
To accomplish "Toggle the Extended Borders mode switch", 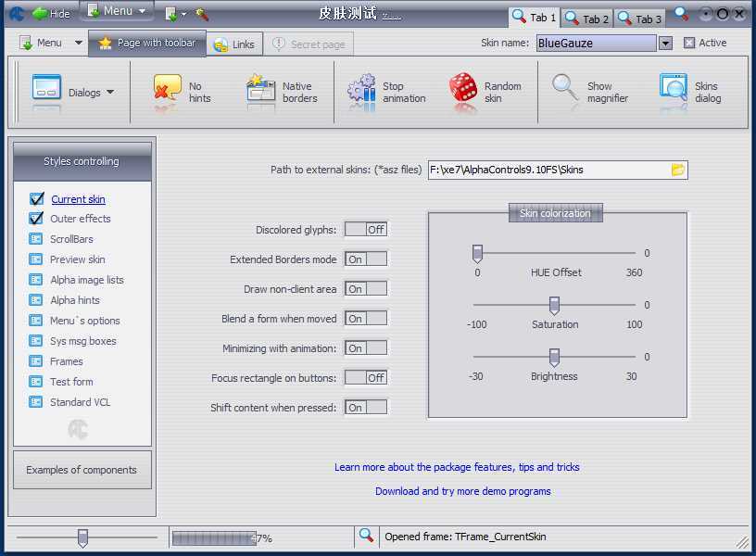I will [366, 259].
